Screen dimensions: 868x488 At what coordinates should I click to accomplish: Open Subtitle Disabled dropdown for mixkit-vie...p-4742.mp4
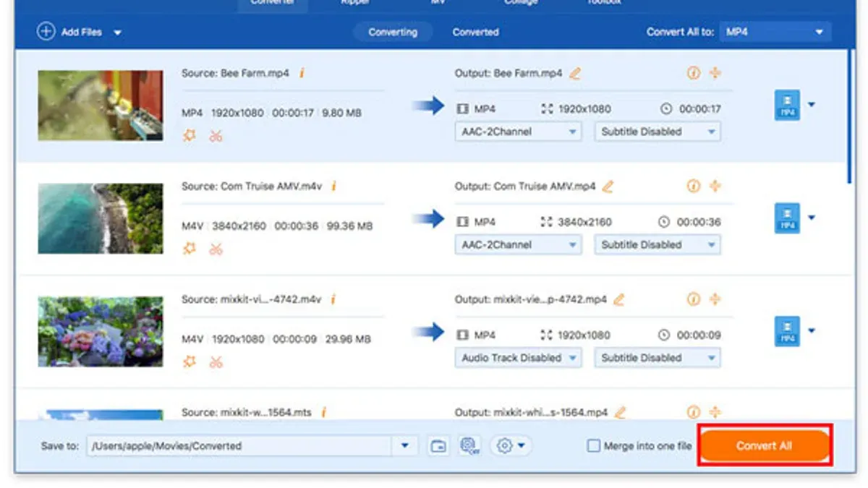coord(658,357)
